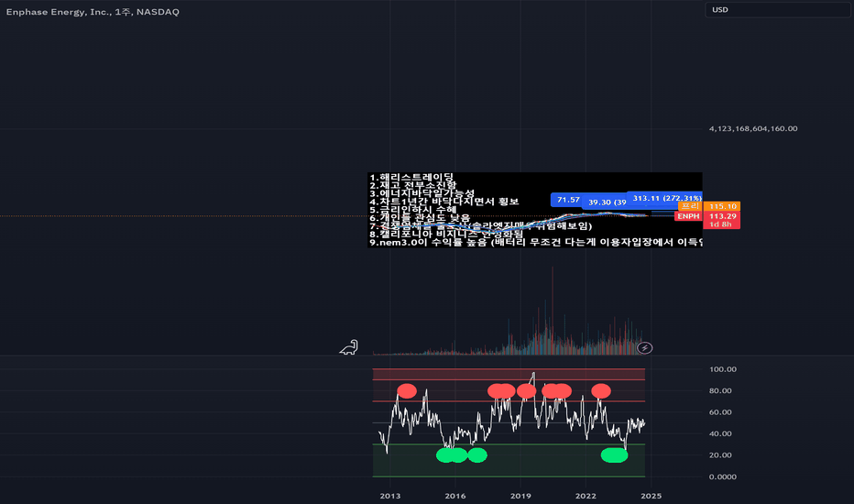Click the 4,123,168,604,160.00 price scale label

[753, 128]
